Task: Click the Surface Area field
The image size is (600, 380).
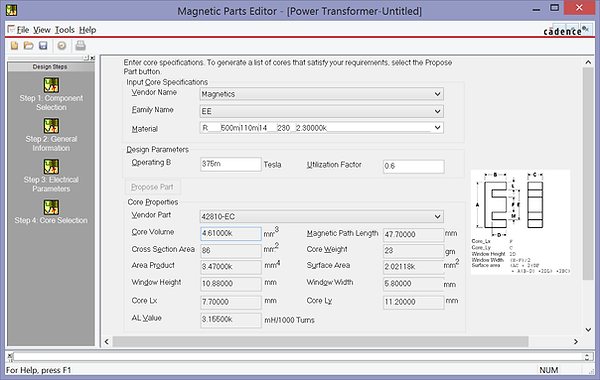Action: [x=414, y=267]
